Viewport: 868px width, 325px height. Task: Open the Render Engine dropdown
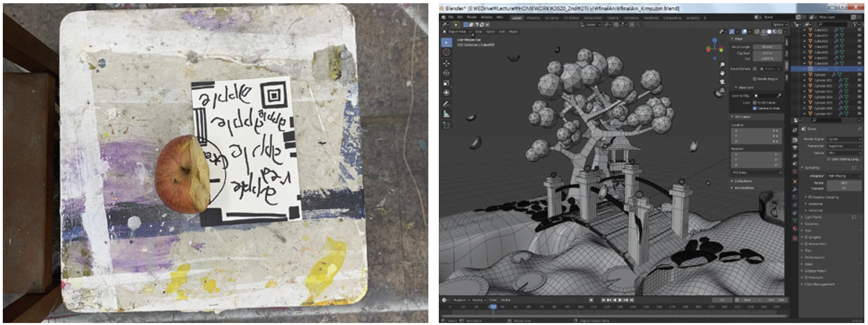844,139
